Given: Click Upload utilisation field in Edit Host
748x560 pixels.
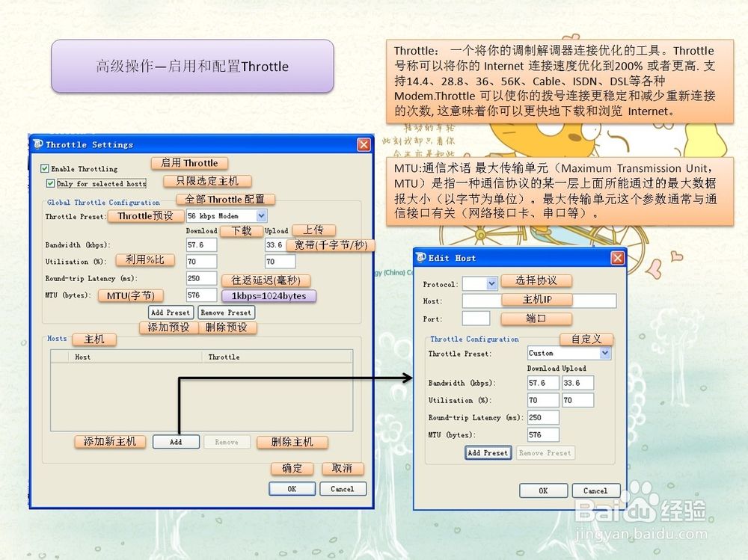Looking at the screenshot, I should (x=577, y=400).
